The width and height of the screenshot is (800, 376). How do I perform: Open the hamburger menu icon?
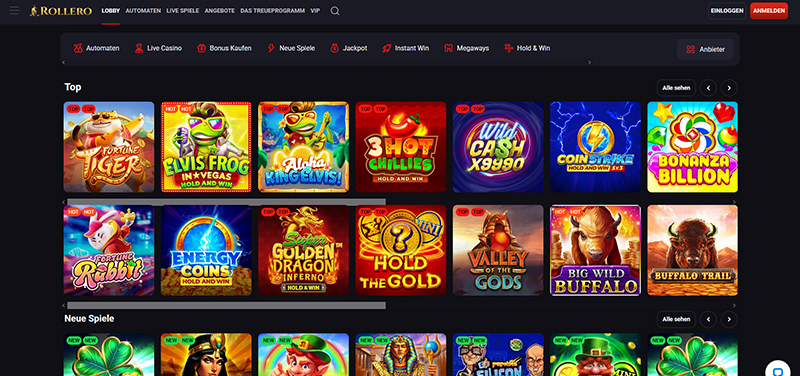(14, 11)
